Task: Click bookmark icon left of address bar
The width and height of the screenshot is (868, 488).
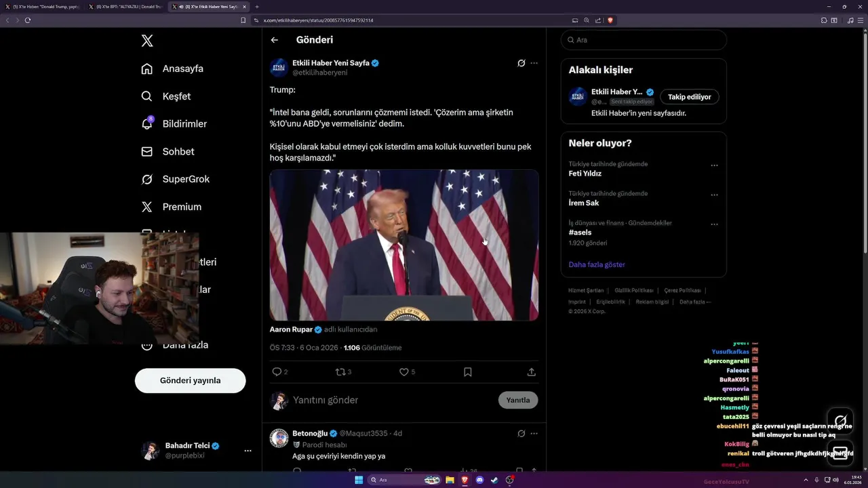Action: (243, 20)
